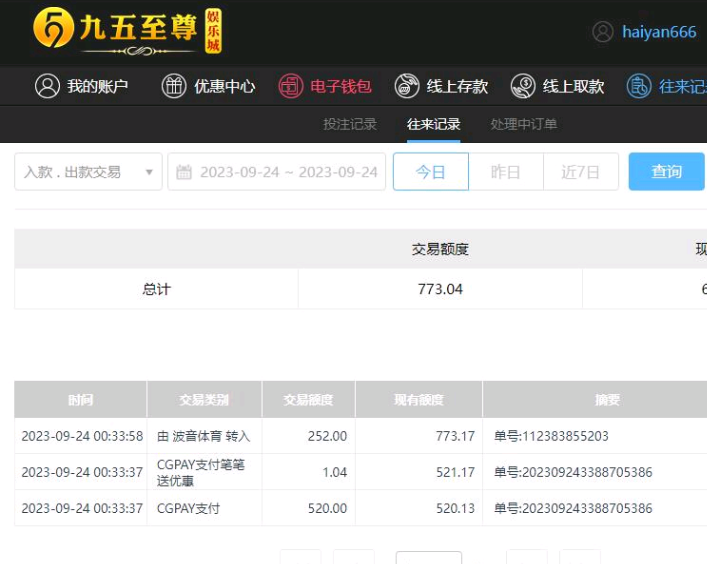Sort by the 时间 column header
This screenshot has width=707, height=564.
click(x=80, y=400)
